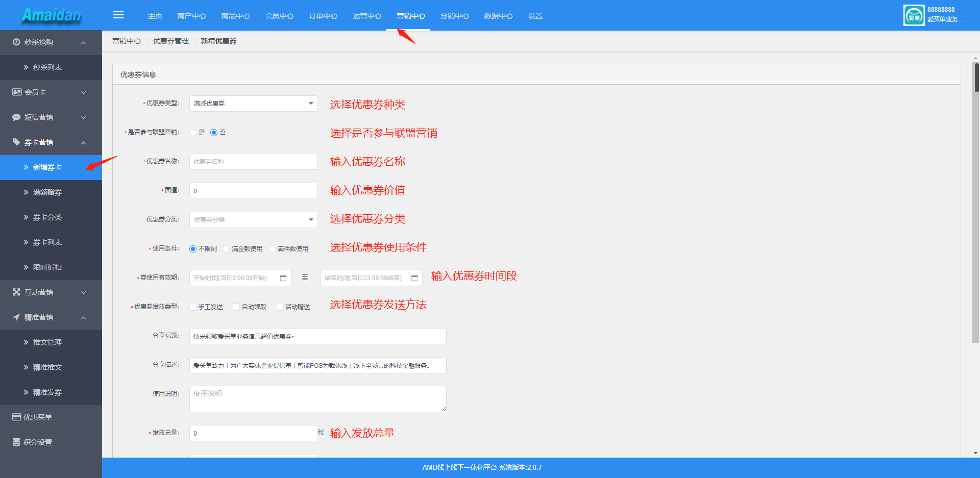Open the 商品中心 top menu
Image resolution: width=980 pixels, height=478 pixels.
236,16
